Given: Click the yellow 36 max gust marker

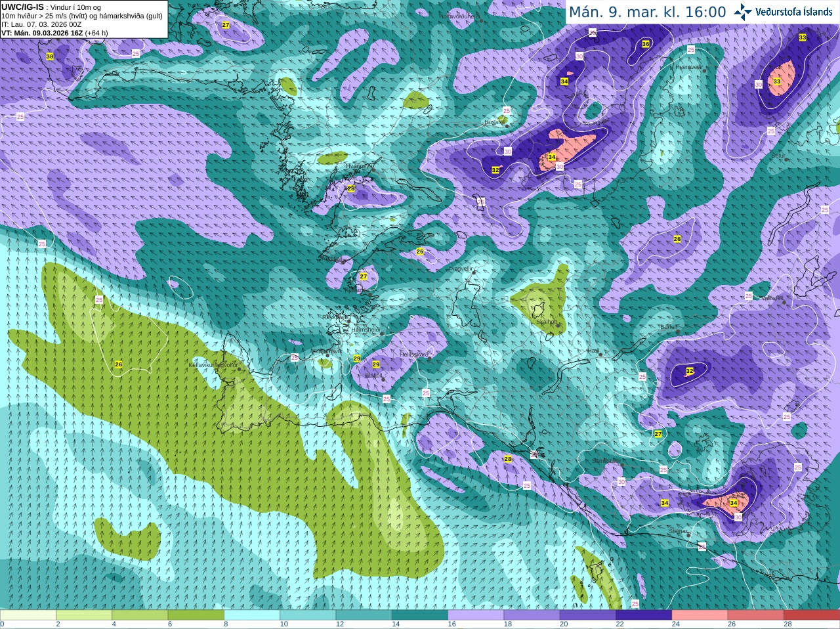Looking at the screenshot, I should (646, 44).
